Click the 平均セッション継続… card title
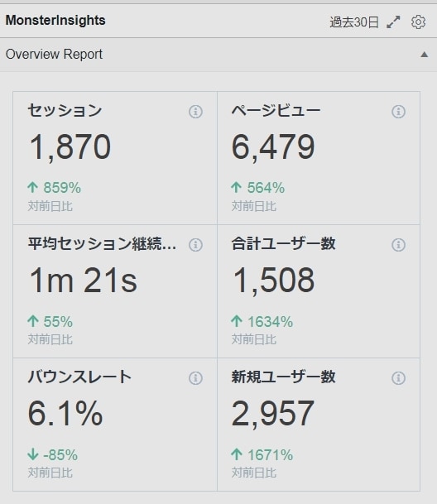Viewport: 437px width, 504px height. click(102, 243)
